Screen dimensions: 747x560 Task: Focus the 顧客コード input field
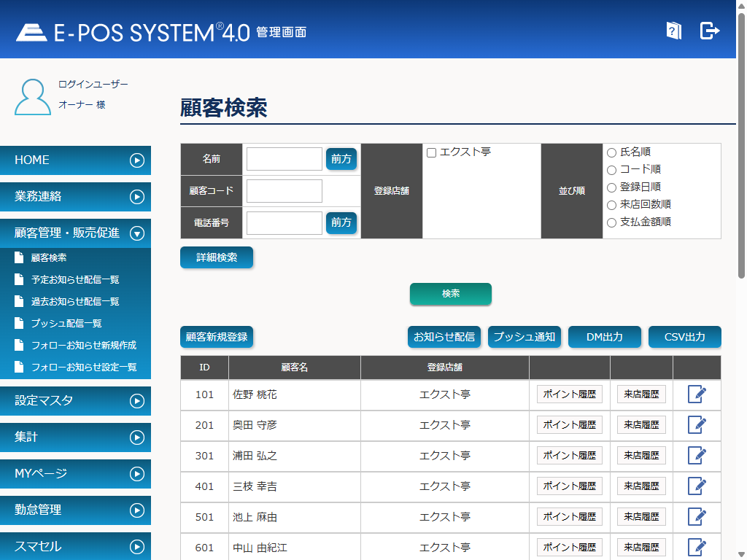point(284,191)
